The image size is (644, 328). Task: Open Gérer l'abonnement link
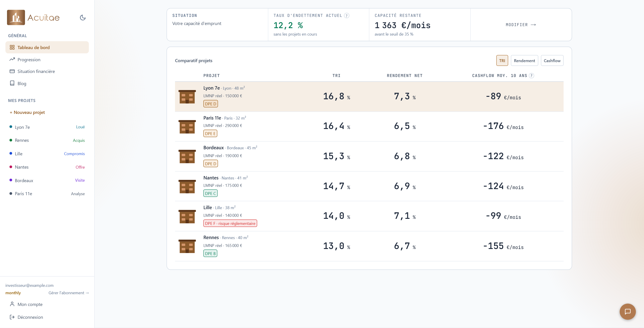69,292
